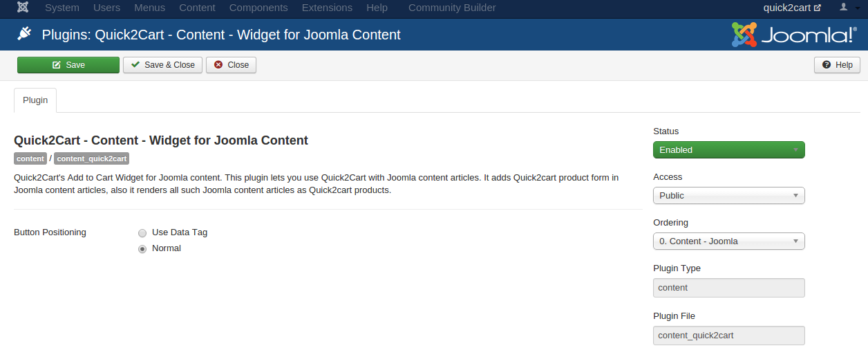Click the Plugin Type field
The image size is (868, 357).
point(728,288)
